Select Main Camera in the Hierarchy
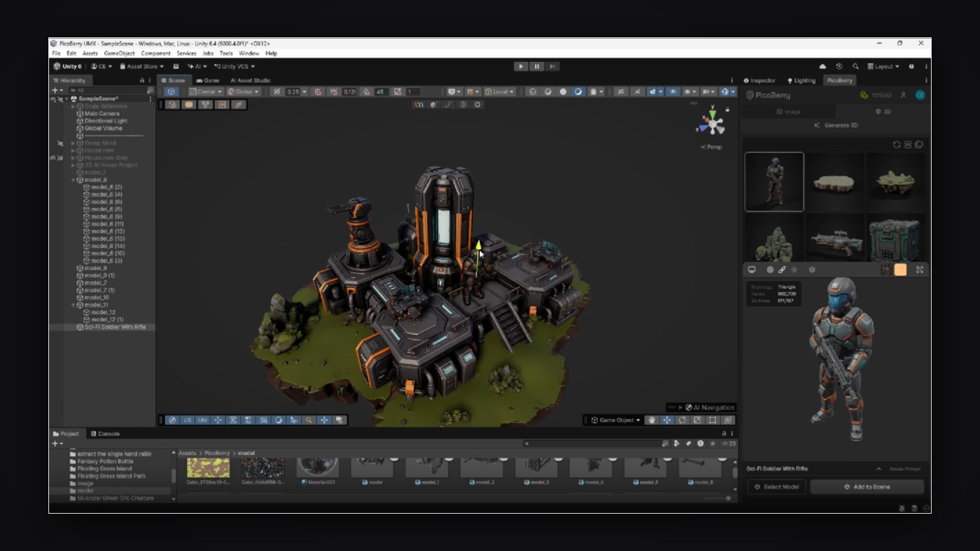The height and width of the screenshot is (551, 980). (x=102, y=114)
